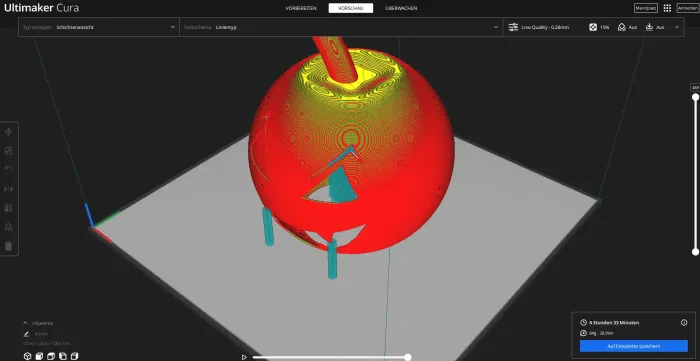Collapse the Objektliste panel
This screenshot has width=700, height=361.
tap(25, 323)
